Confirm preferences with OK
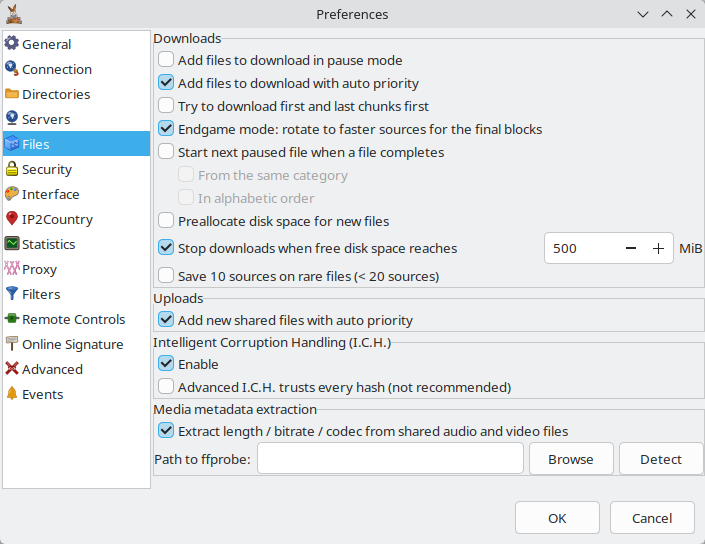This screenshot has height=544, width=705. click(x=557, y=518)
